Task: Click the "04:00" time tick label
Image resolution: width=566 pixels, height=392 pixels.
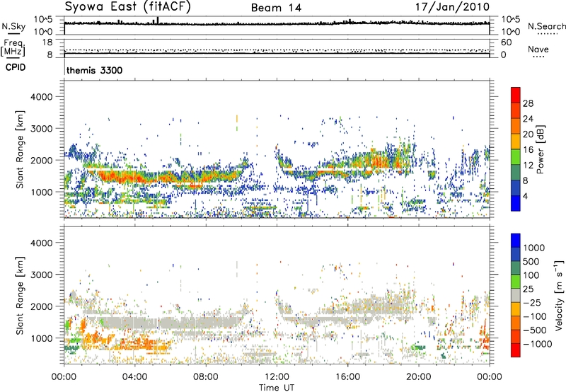Action: [x=134, y=377]
